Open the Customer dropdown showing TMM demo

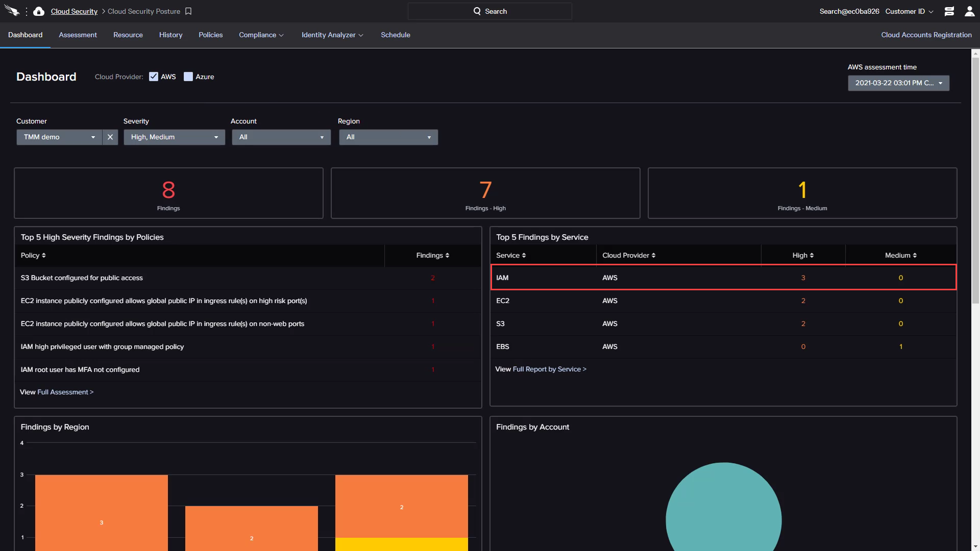pos(59,137)
